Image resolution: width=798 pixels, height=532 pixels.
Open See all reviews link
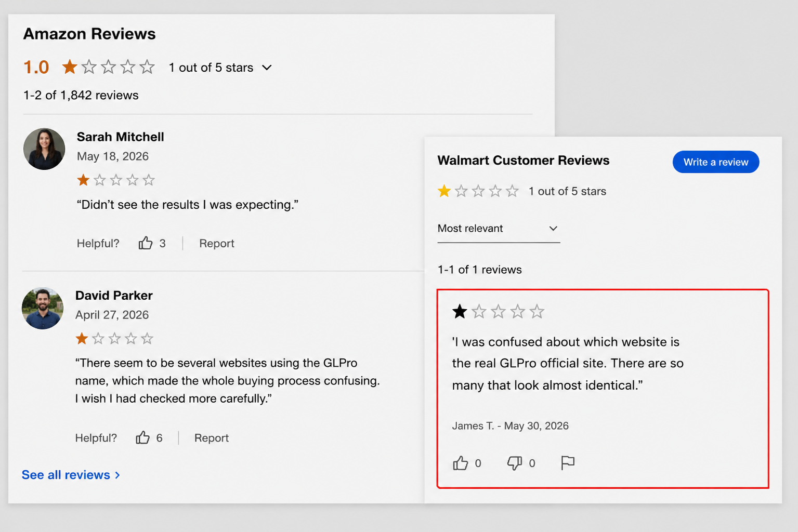tap(71, 475)
